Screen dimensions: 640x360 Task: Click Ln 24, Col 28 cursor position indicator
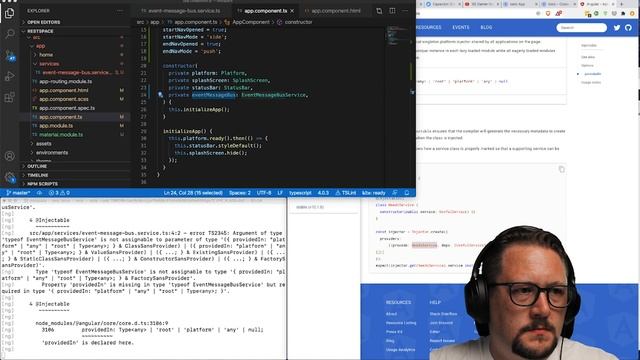pos(193,193)
